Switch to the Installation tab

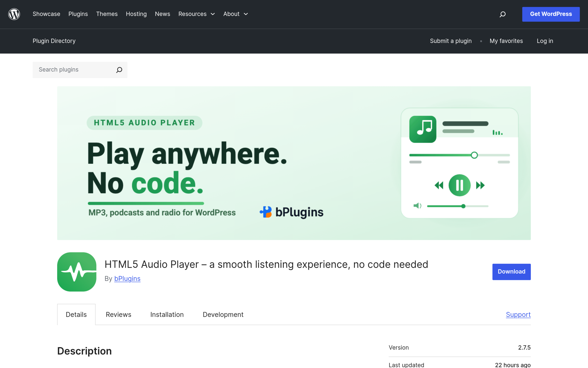pyautogui.click(x=167, y=314)
